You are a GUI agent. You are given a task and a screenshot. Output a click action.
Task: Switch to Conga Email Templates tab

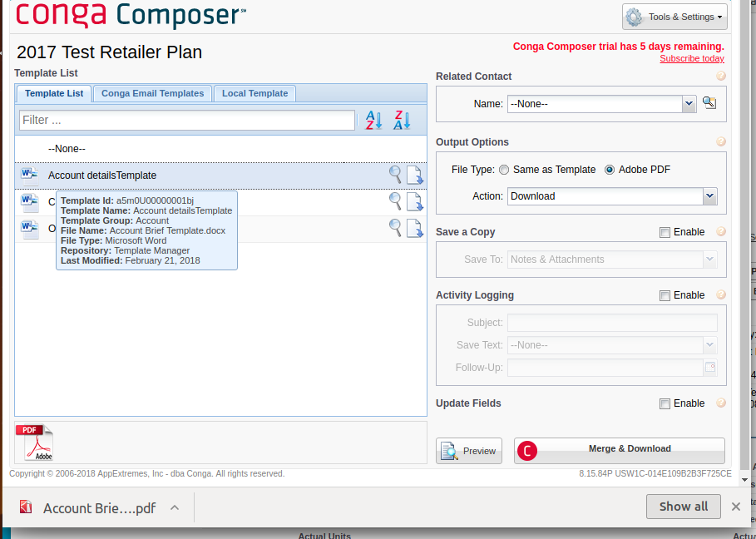[152, 93]
